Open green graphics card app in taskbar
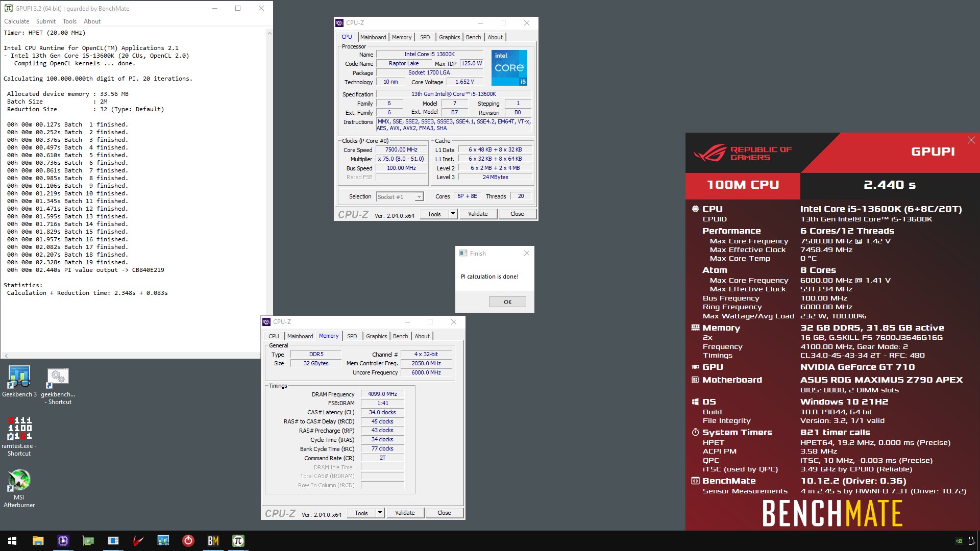The width and height of the screenshot is (980, 551). (88, 541)
